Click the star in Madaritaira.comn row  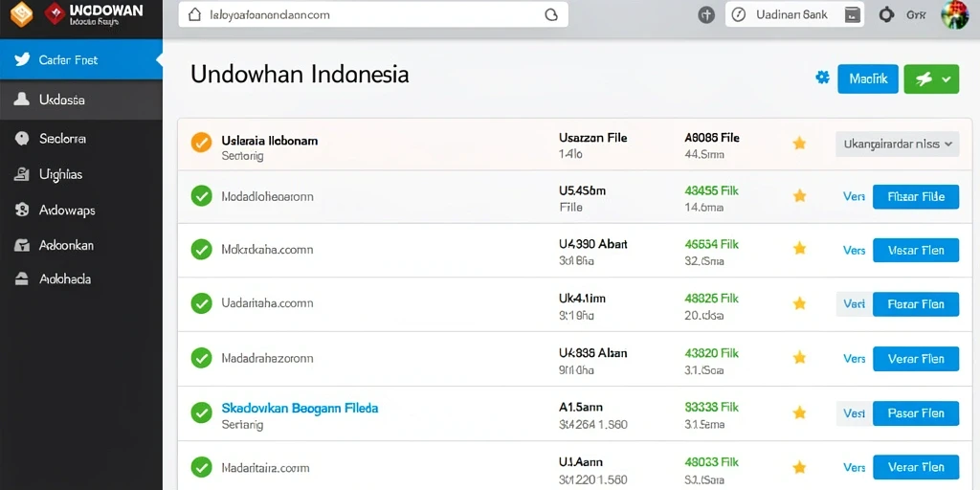tap(799, 467)
